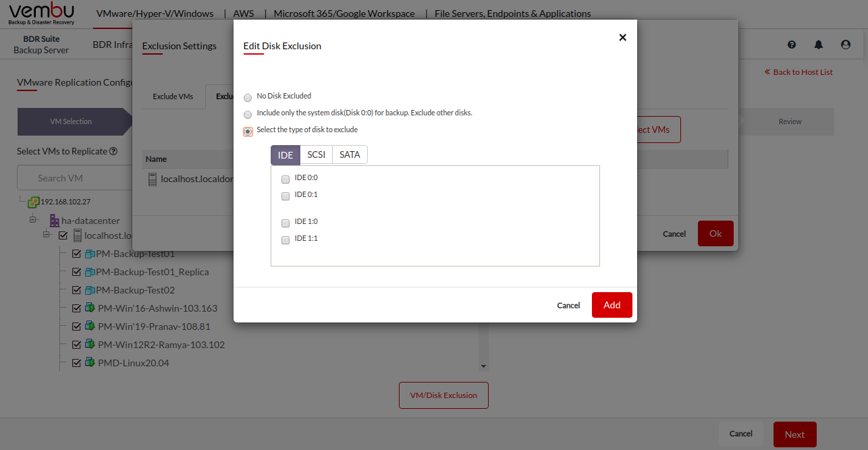Switch to the SATA disk tab

click(x=350, y=155)
